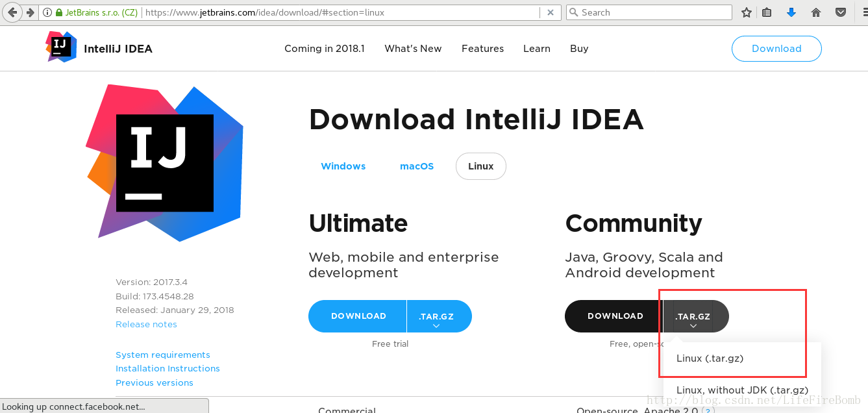Open Learn nav item
The height and width of the screenshot is (413, 868).
point(537,49)
